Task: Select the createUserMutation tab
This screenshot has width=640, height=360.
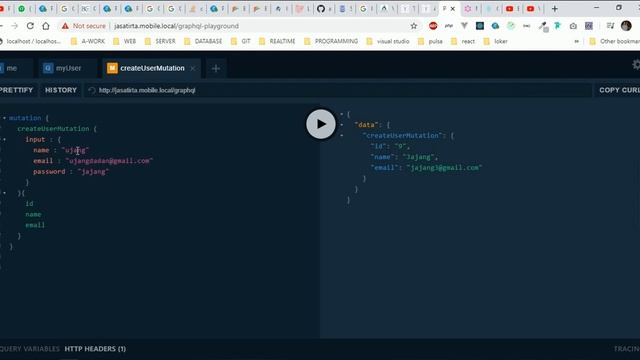Action: (x=152, y=68)
